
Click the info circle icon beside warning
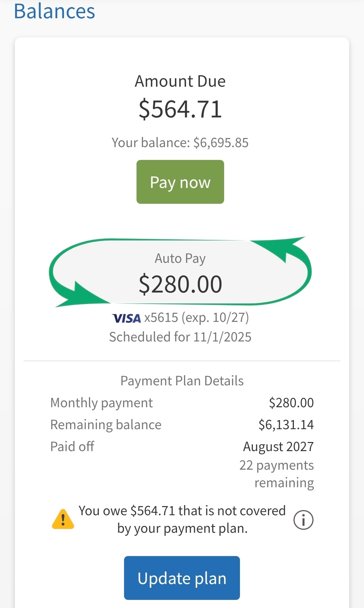303,520
